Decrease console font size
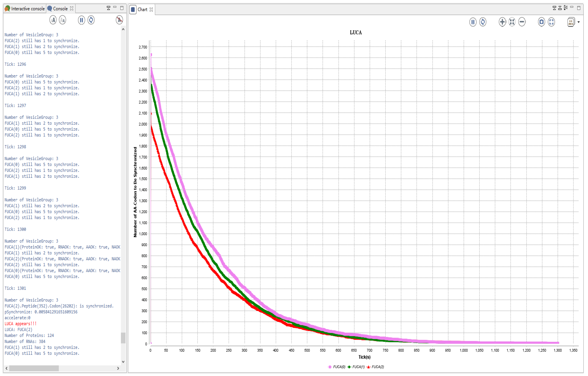This screenshot has height=376, width=588. click(63, 20)
